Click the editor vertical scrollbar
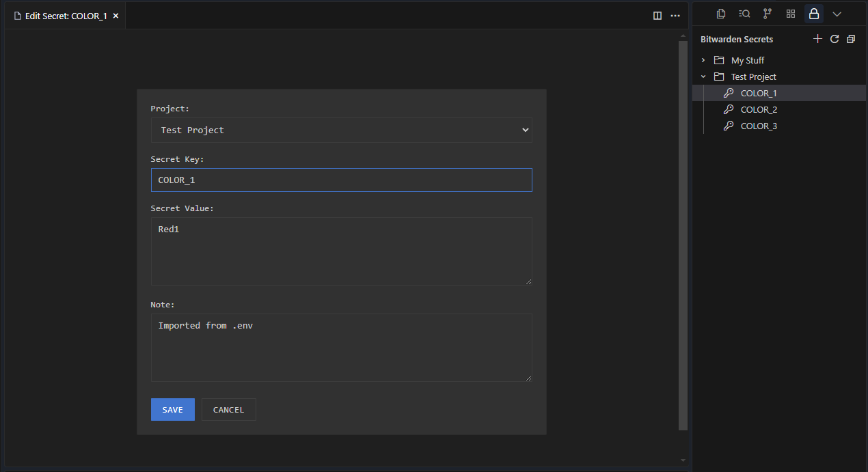Viewport: 868px width, 472px height. click(x=683, y=235)
